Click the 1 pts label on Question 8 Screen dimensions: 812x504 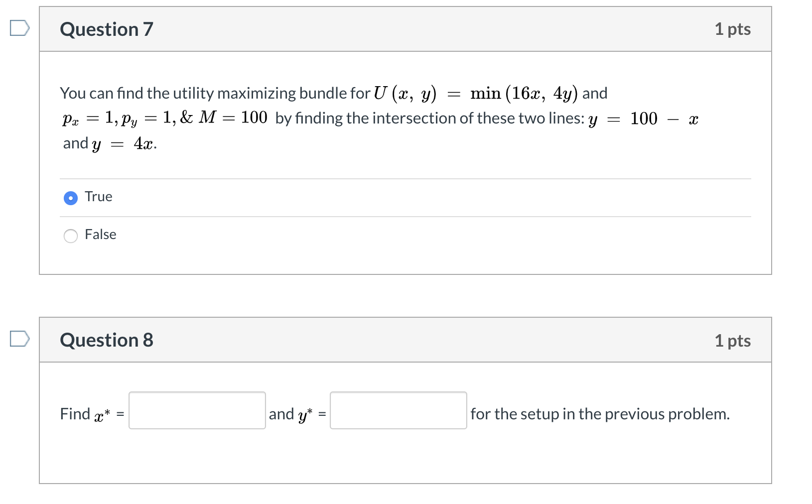click(733, 340)
